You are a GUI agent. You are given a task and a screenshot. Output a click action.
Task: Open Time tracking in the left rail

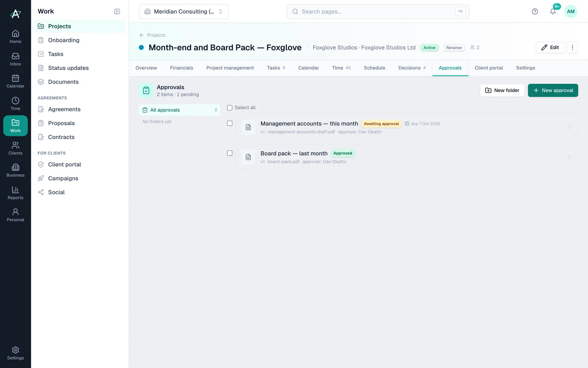pos(15,104)
